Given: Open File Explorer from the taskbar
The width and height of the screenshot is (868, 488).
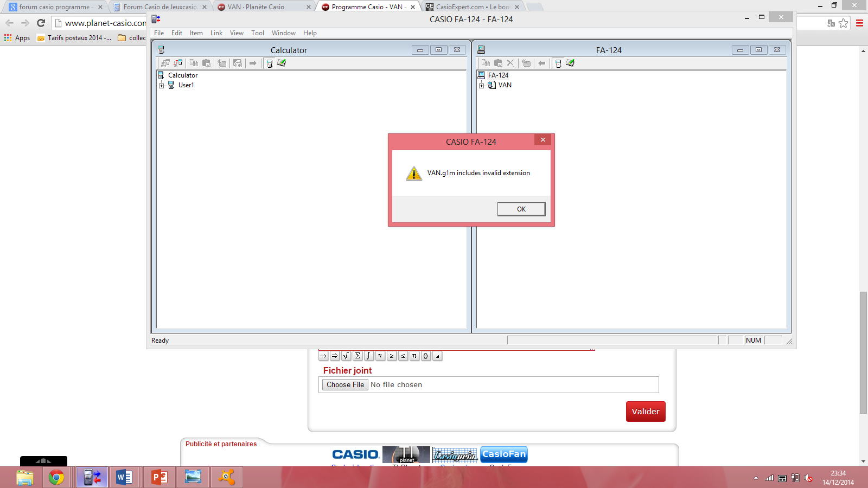Looking at the screenshot, I should coord(25,478).
